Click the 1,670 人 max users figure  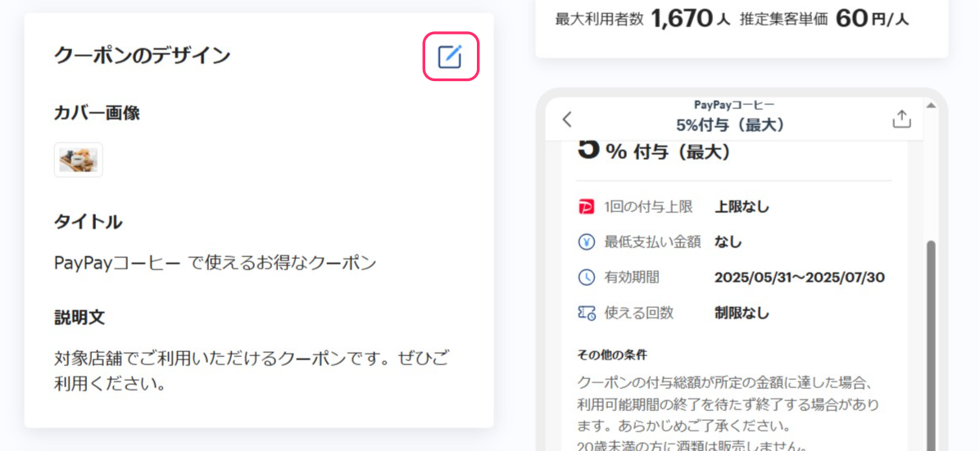pos(690,20)
